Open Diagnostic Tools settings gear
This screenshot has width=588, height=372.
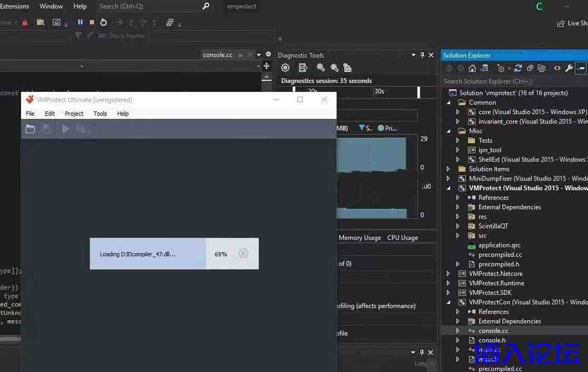285,68
